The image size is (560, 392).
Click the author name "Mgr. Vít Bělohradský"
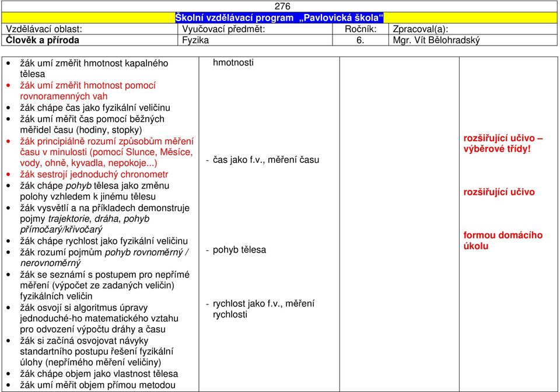click(x=436, y=40)
